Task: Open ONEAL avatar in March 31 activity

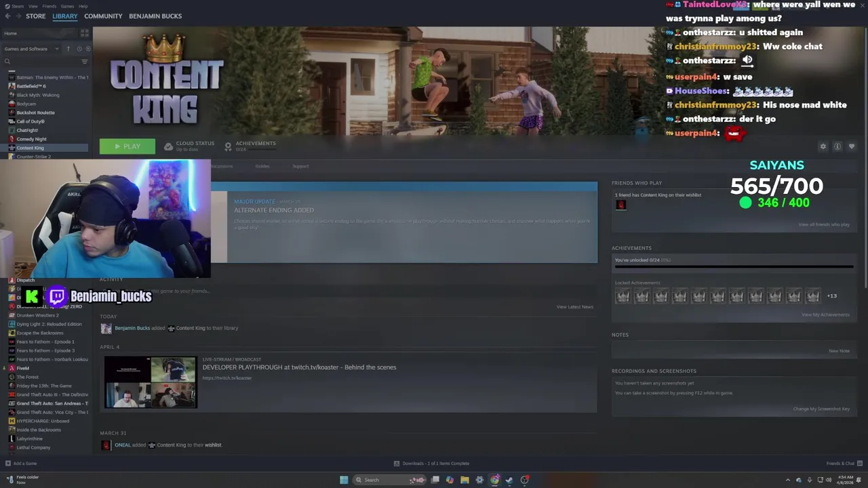Action: tap(106, 445)
